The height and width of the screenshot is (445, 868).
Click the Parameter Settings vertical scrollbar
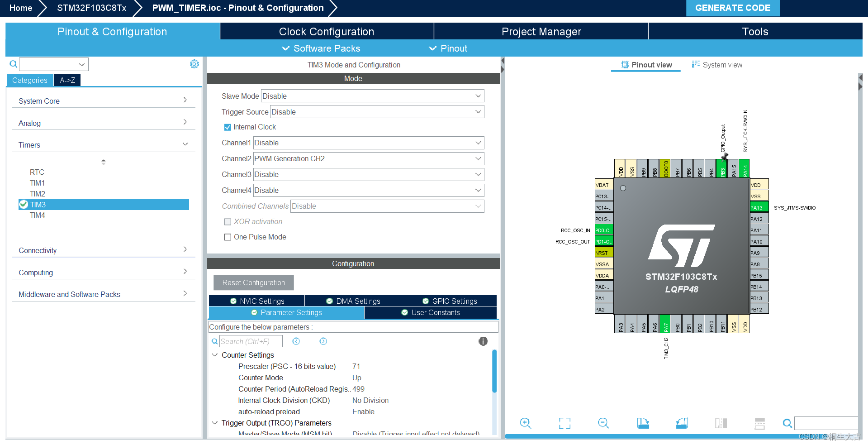tap(494, 371)
